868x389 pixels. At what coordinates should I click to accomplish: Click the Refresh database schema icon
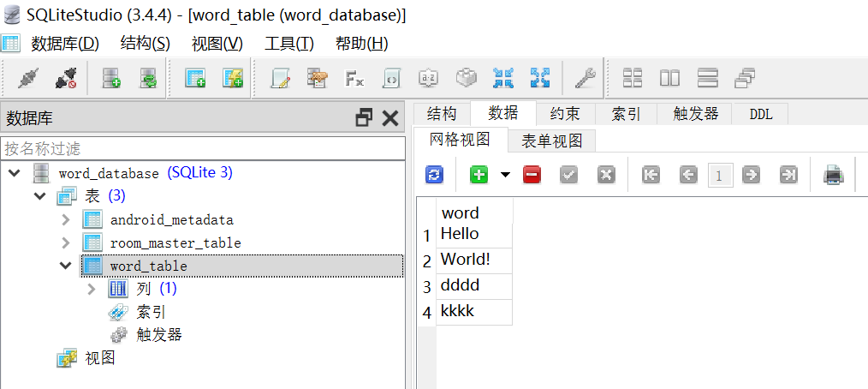tap(148, 79)
